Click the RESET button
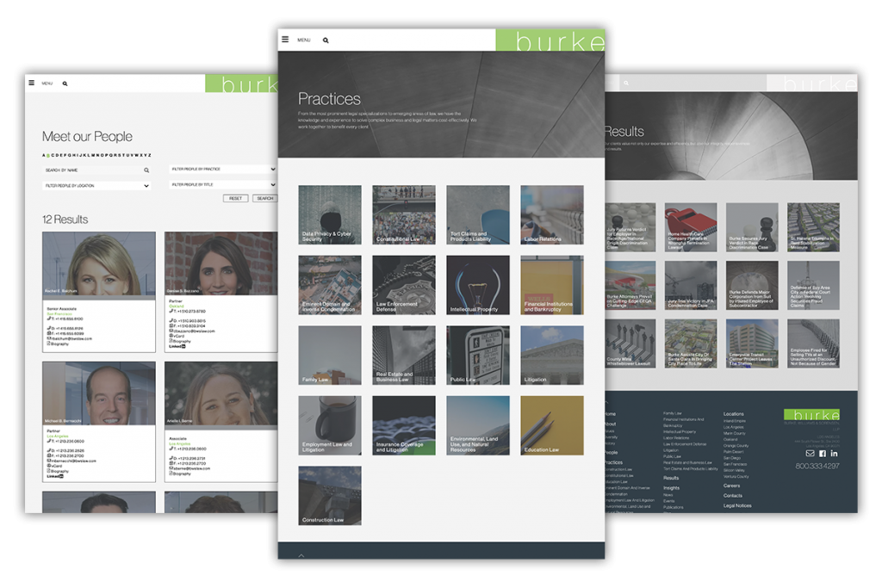Screen dimensions: 882x588 coord(234,198)
